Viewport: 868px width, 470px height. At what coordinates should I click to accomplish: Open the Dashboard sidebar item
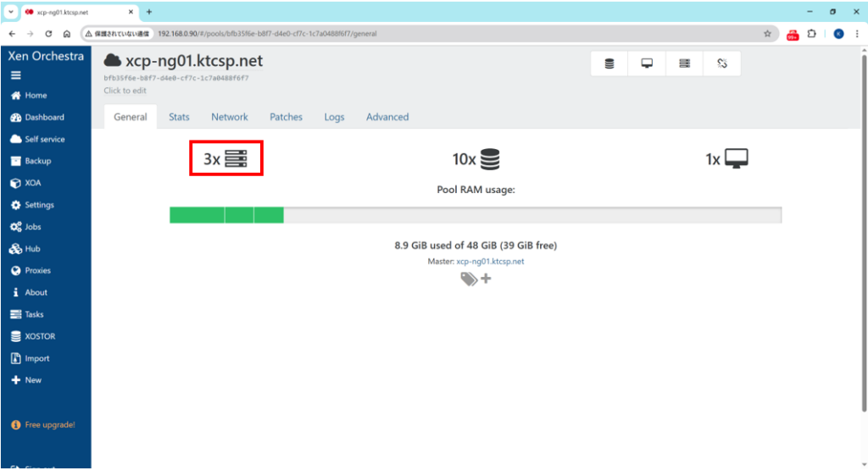tap(43, 118)
